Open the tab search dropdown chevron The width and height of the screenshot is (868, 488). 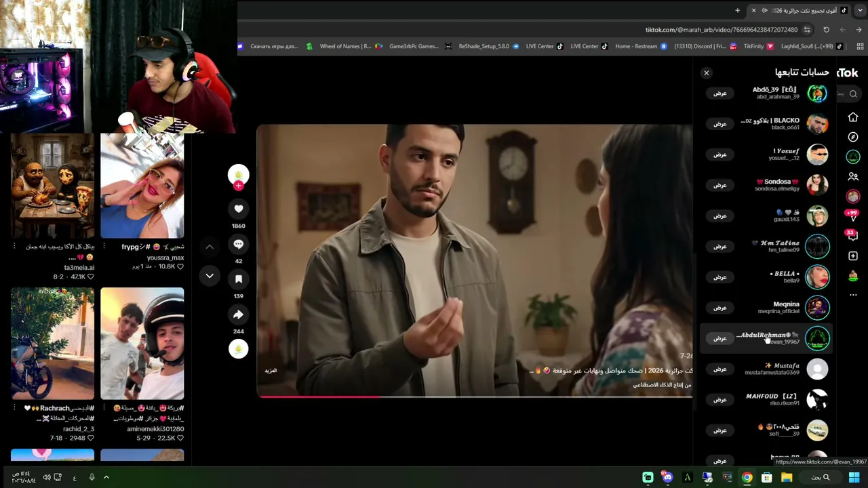coord(859,10)
